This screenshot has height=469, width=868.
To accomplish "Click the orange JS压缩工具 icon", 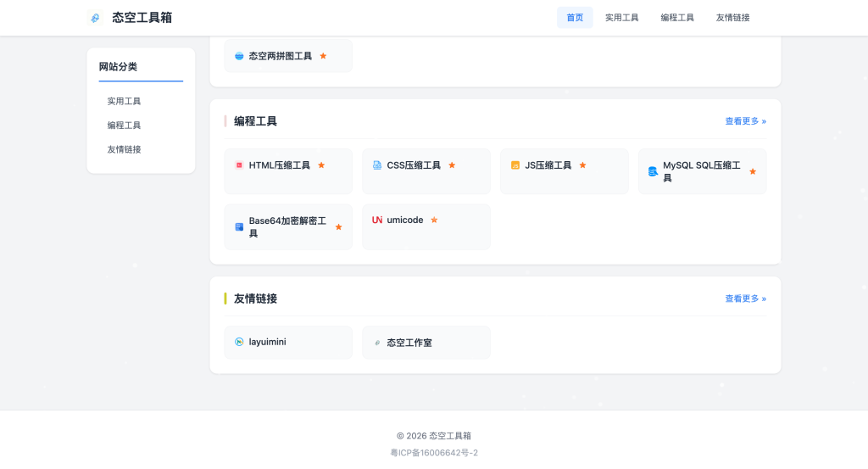I will point(515,165).
